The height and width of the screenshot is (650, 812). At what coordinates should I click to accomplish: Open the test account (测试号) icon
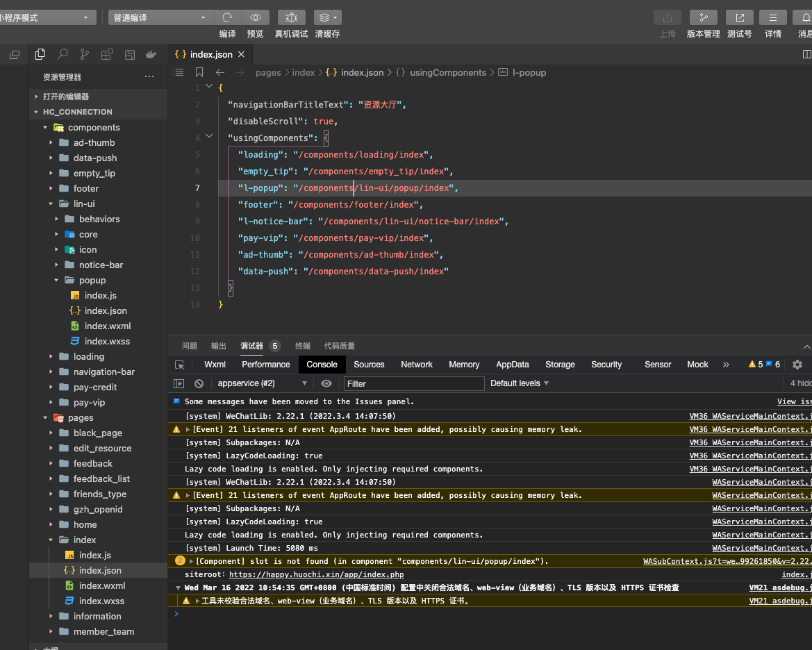(740, 17)
